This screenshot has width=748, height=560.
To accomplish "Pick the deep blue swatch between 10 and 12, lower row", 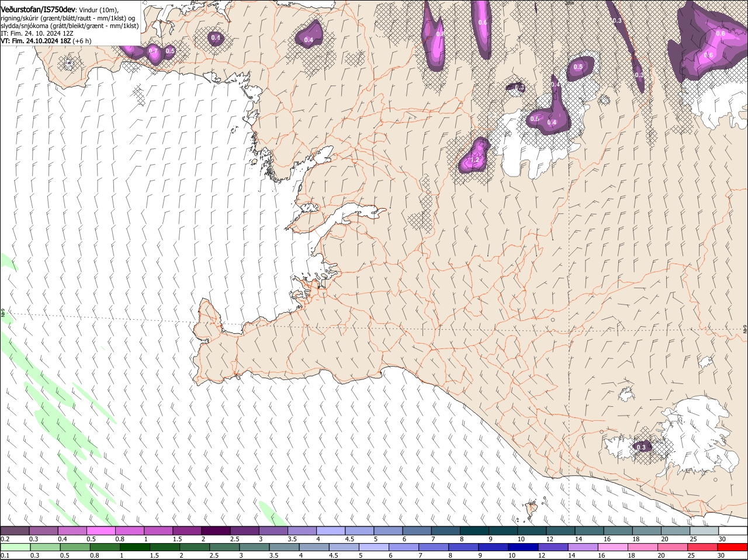I will point(523,547).
